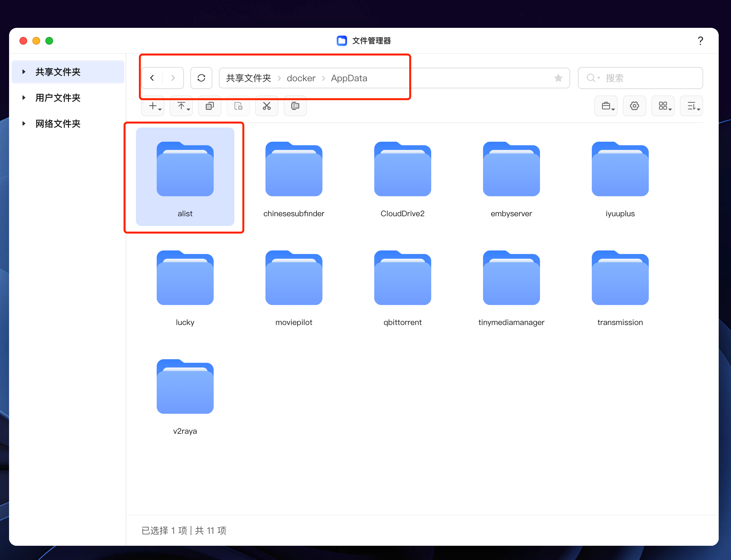Refresh the current folder listing
The height and width of the screenshot is (560, 731).
tap(201, 78)
